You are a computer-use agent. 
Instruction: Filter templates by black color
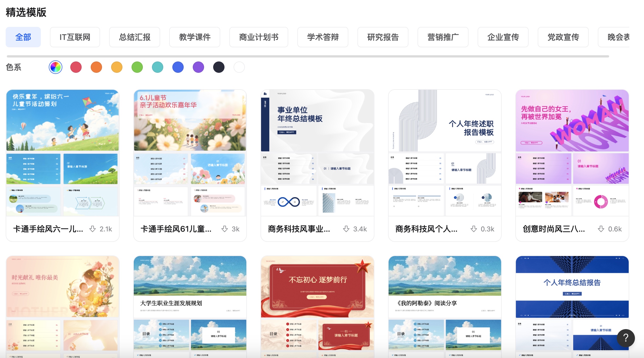(219, 67)
